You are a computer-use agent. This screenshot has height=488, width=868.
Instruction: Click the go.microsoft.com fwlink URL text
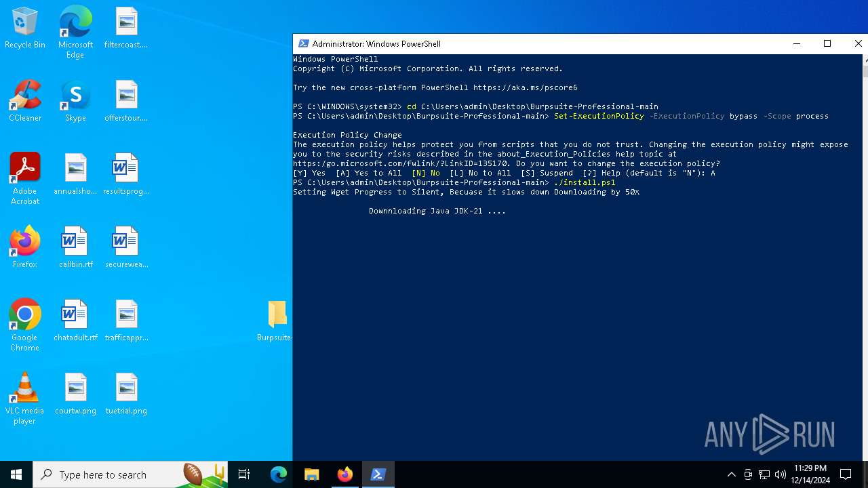(401, 163)
